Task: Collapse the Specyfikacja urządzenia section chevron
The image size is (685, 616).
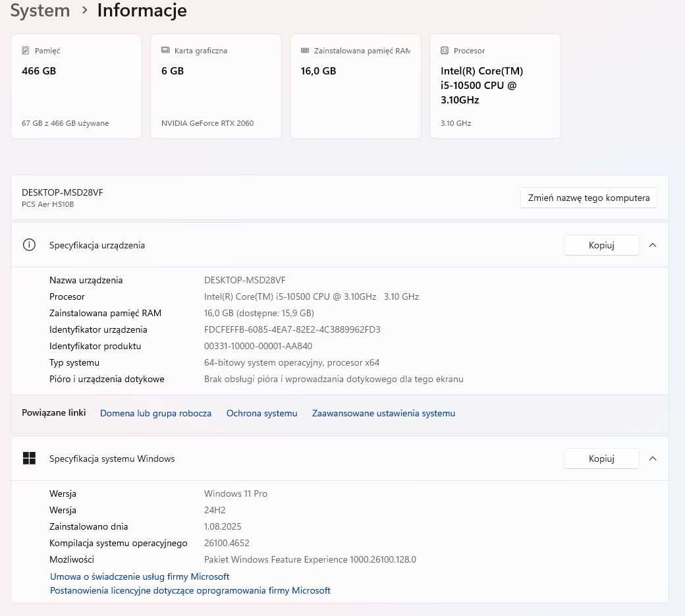Action: [x=653, y=245]
